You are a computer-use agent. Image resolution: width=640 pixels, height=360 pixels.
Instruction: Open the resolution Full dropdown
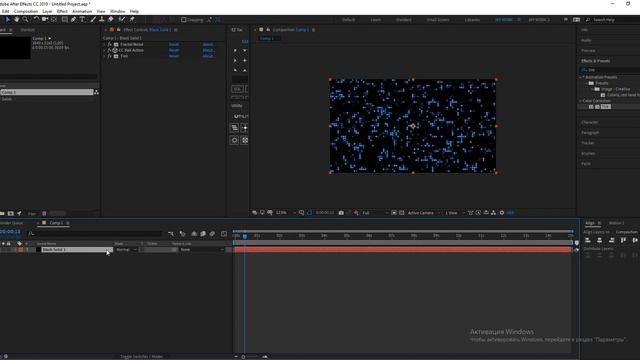pos(375,213)
